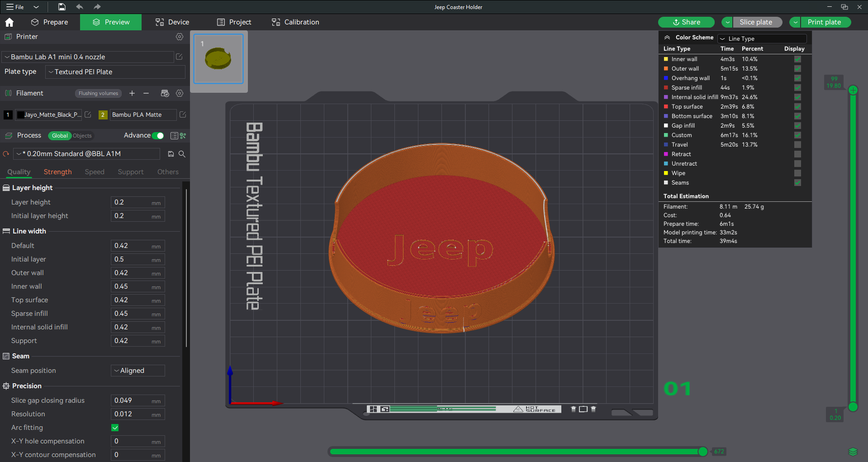Click the layers view icon
868x462 pixels.
853,452
